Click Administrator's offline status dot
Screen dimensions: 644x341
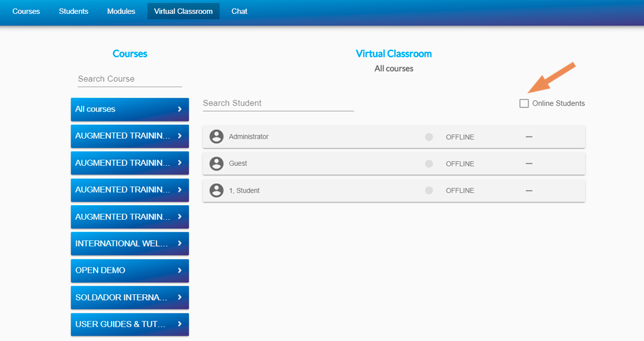point(429,137)
